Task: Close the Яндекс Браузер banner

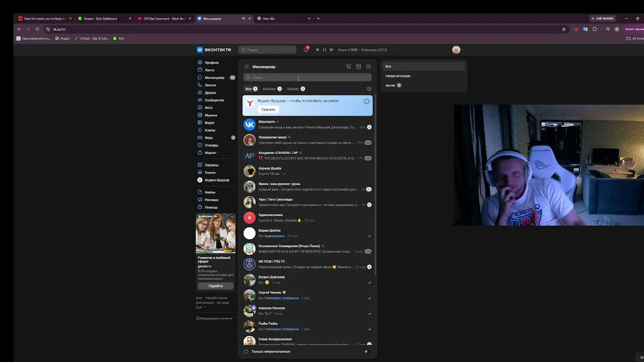Action: 366,101
